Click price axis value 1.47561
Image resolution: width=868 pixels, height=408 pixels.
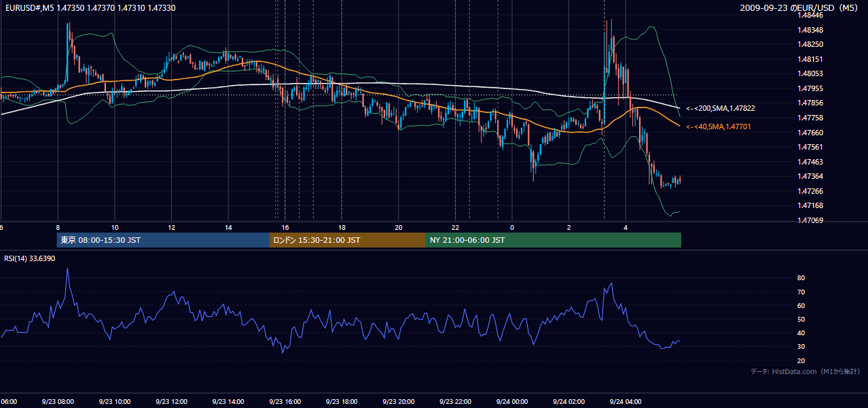pos(810,147)
